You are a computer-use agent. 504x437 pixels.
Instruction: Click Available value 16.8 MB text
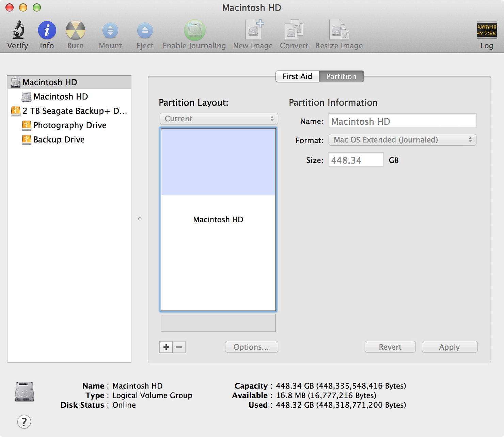pyautogui.click(x=326, y=395)
